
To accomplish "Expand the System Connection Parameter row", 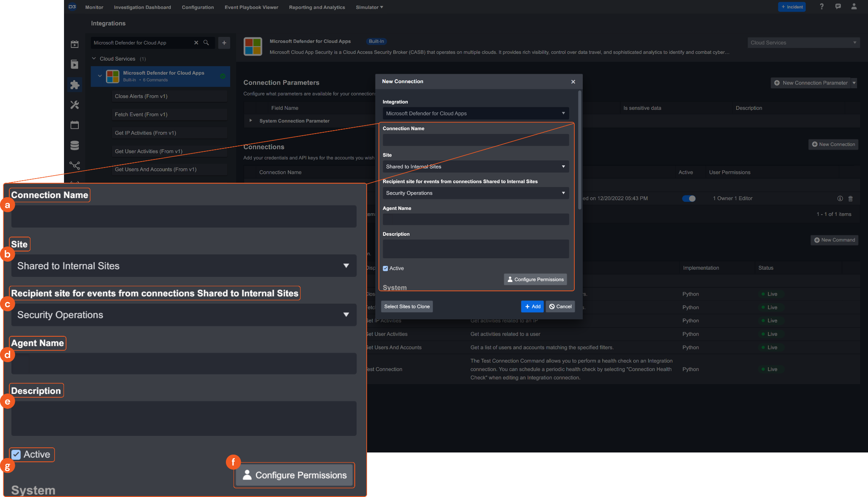I will pyautogui.click(x=251, y=121).
